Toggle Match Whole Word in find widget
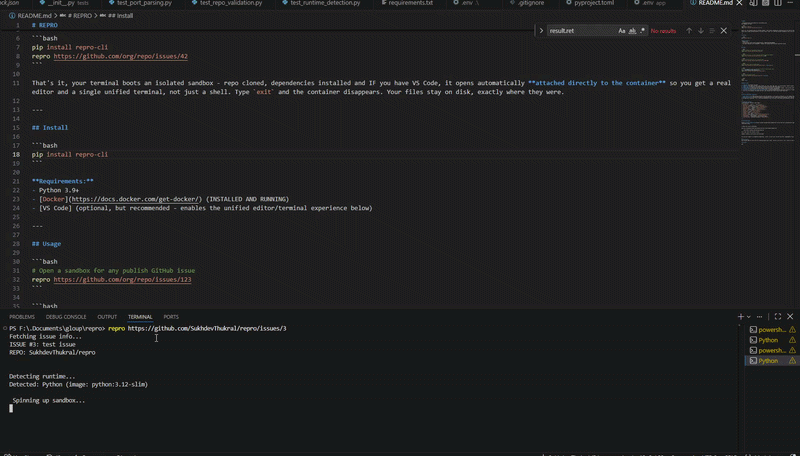 click(x=632, y=31)
